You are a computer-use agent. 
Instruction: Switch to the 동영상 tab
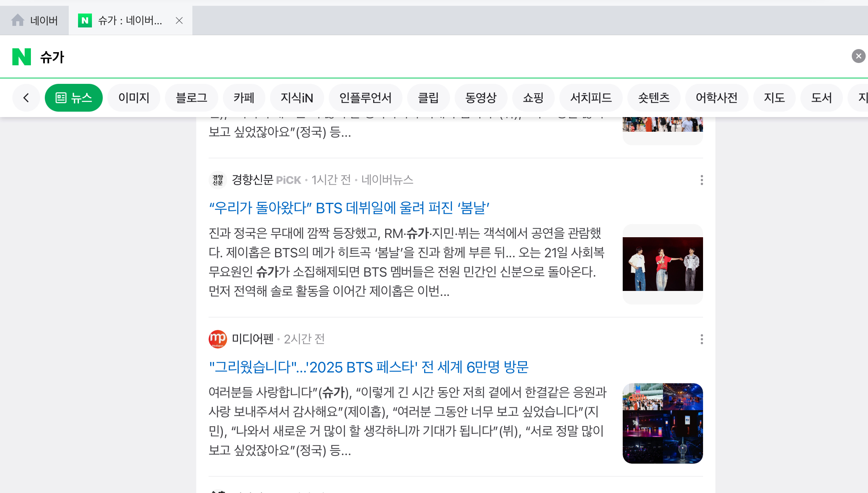(481, 98)
